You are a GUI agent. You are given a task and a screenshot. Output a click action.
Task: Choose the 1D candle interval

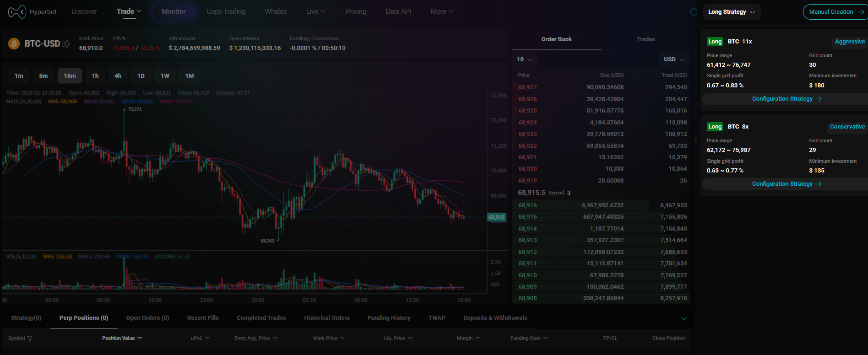click(141, 76)
